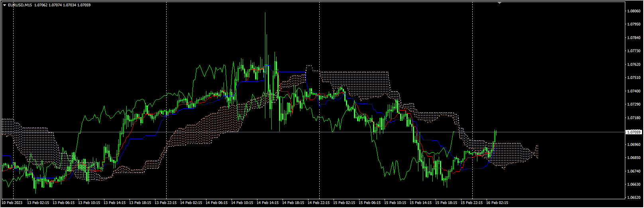Viewport: 644px width, 208px height.
Task: Click the 1.06520 price axis label
Action: click(x=634, y=198)
